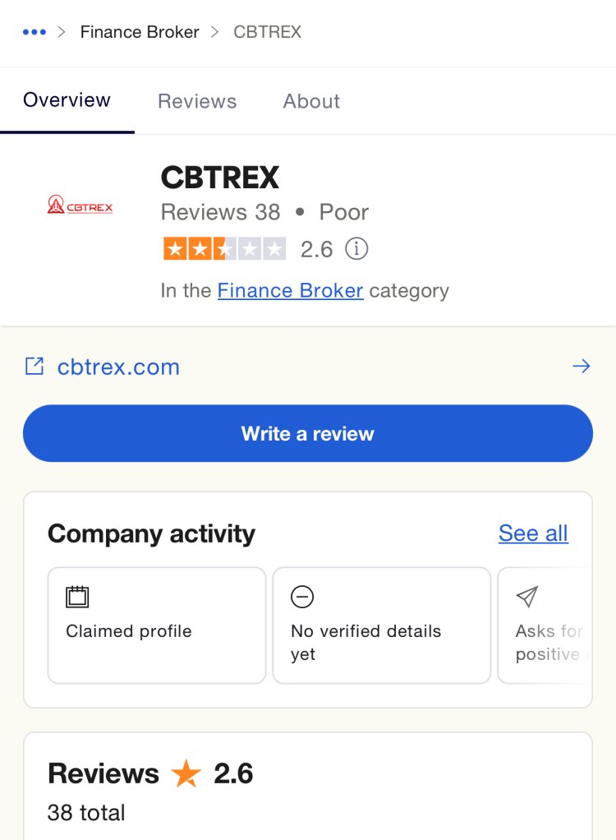Click the rating info circle icon
Screen dimensions: 616x840
(x=356, y=248)
